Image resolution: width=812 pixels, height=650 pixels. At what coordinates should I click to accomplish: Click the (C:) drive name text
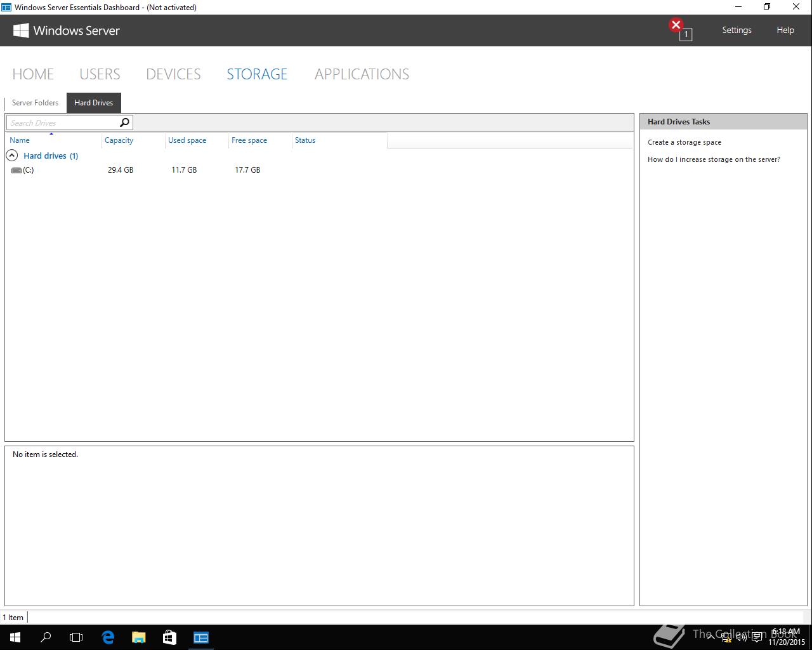coord(29,170)
